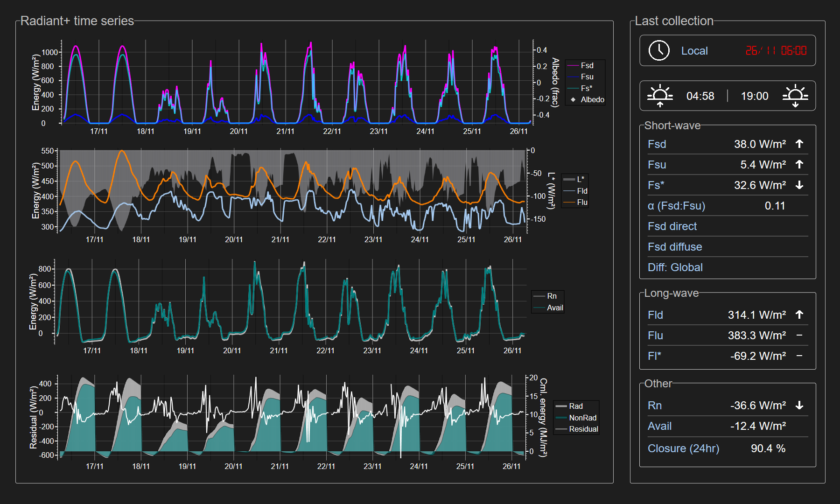The image size is (840, 504).
Task: Click the Fsd upward trend arrow
Action: click(x=799, y=144)
